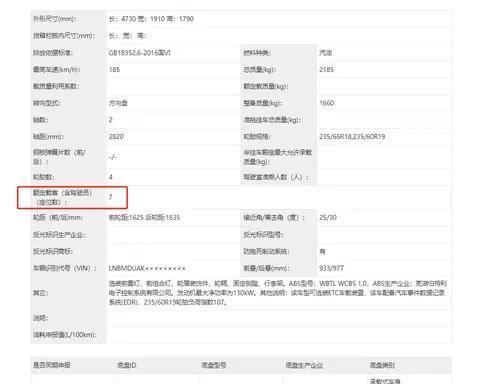The image size is (480, 384).
Task: Click the 钢板弹簧片数(前/后) label
Action: 59,157
